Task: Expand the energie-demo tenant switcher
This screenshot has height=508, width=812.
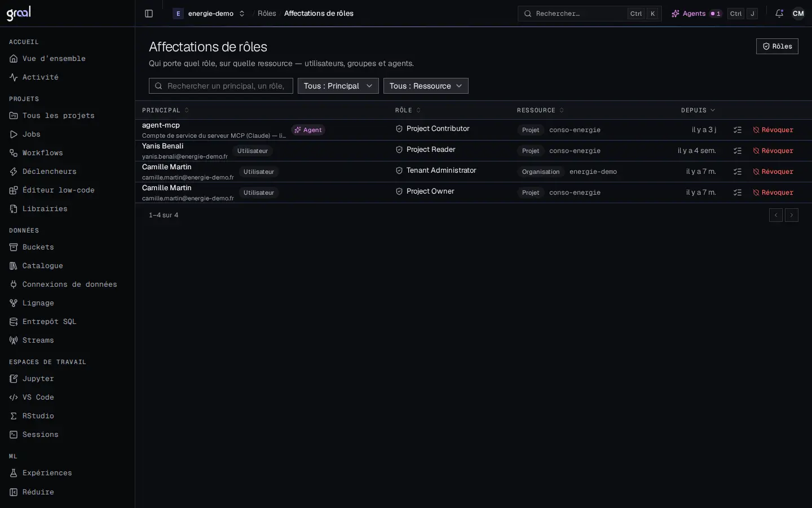Action: pyautogui.click(x=209, y=14)
